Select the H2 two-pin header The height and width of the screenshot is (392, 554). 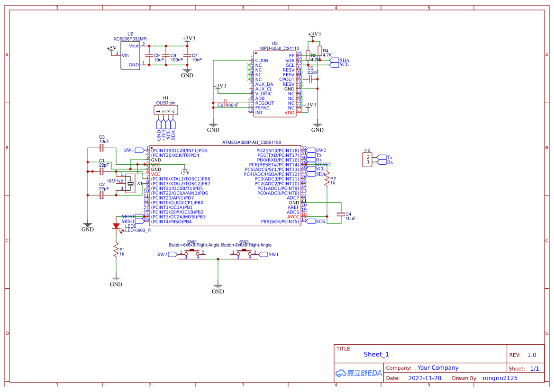(367, 160)
